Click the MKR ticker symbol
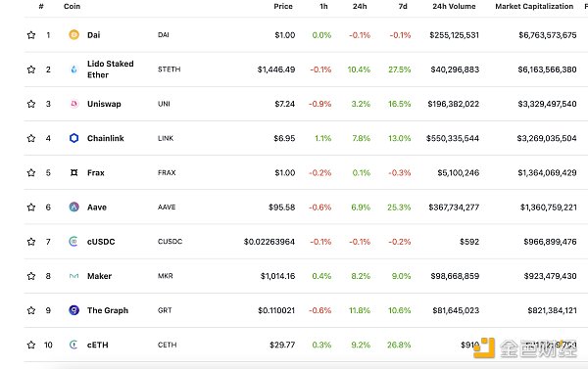Viewport: 588px width, 369px height. (166, 276)
